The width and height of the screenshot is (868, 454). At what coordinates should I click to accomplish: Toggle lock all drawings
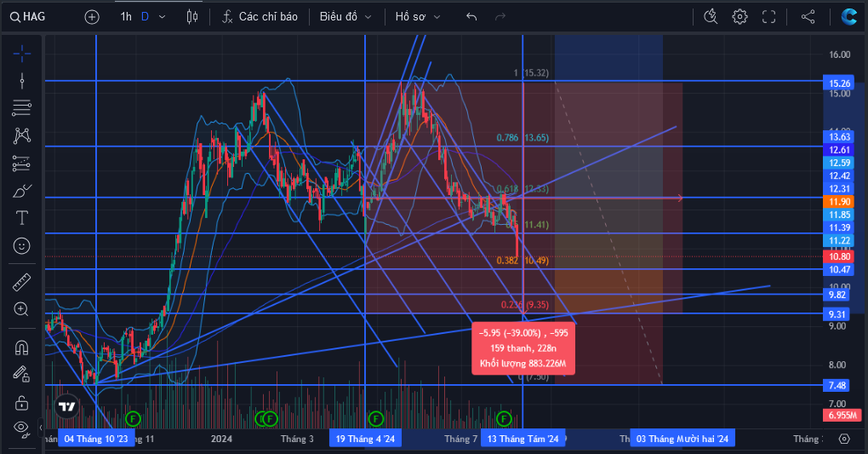21,402
